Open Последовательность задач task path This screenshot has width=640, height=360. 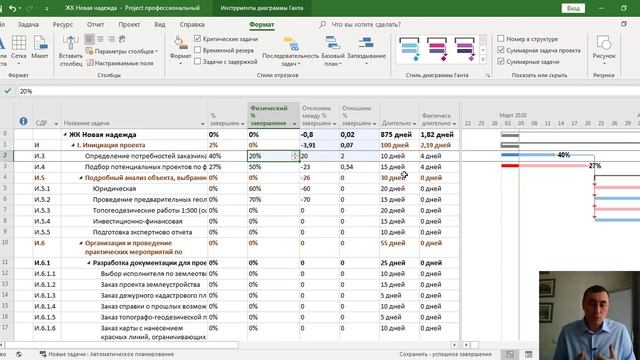pos(290,51)
